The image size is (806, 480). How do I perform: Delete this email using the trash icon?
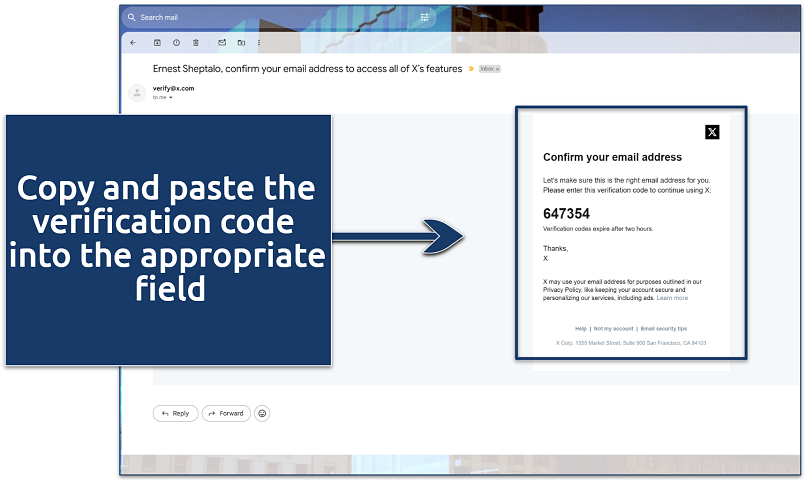(x=196, y=43)
